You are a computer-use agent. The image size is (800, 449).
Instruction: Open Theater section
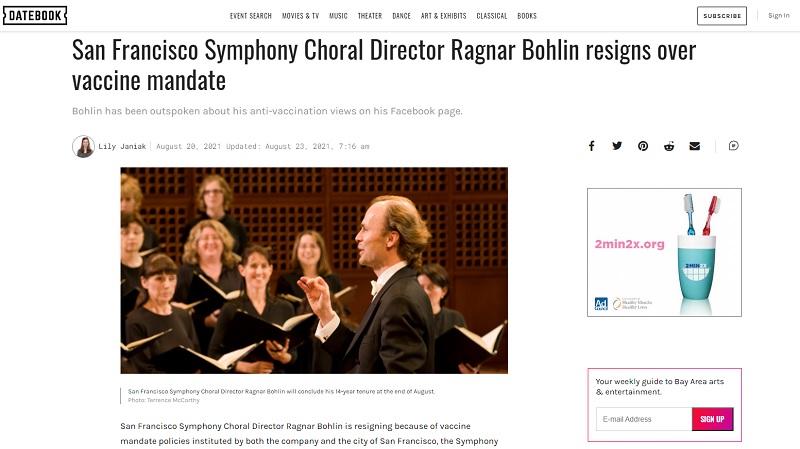[370, 16]
